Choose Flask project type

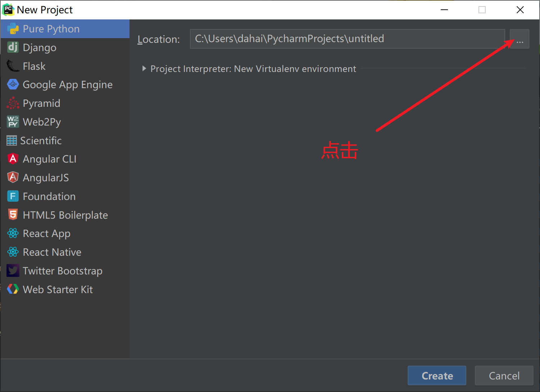tap(65, 66)
